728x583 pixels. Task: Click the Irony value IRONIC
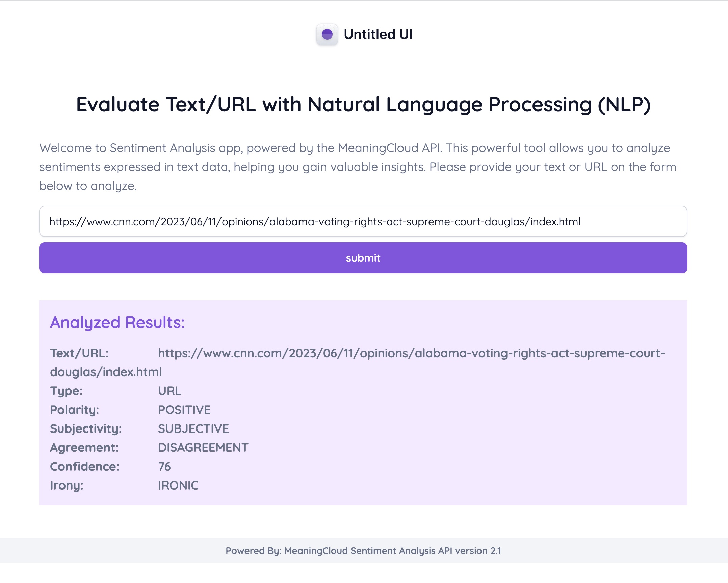pyautogui.click(x=178, y=485)
